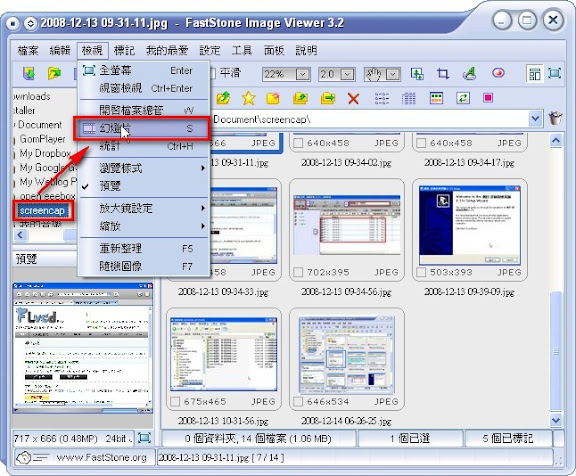
Task: Click the green refresh arrows icon
Action: 463,98
